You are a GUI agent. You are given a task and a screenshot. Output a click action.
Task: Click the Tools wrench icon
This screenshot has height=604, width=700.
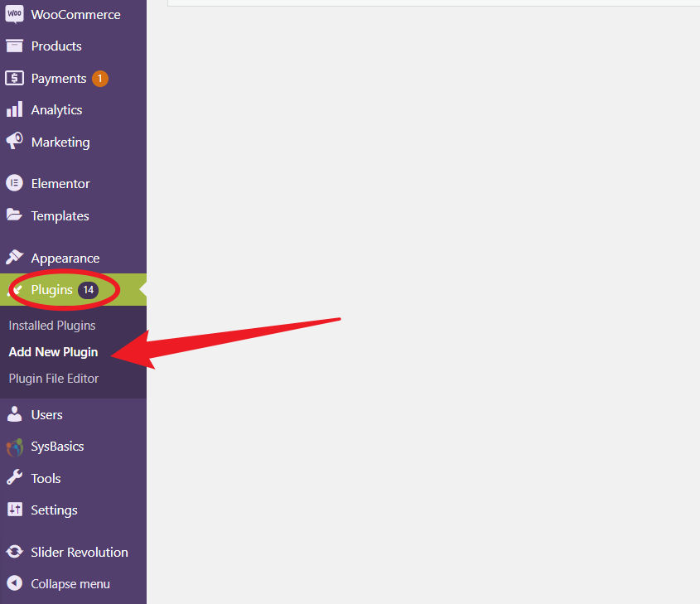[14, 477]
